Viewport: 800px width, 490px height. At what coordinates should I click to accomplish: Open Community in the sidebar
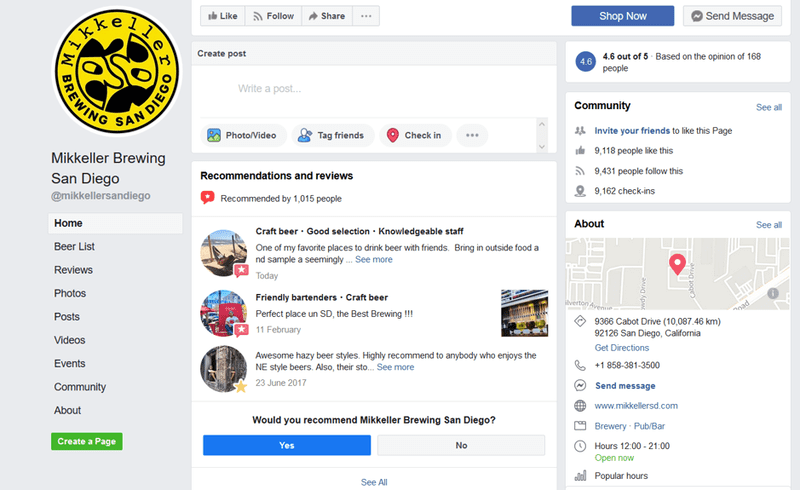coord(80,387)
